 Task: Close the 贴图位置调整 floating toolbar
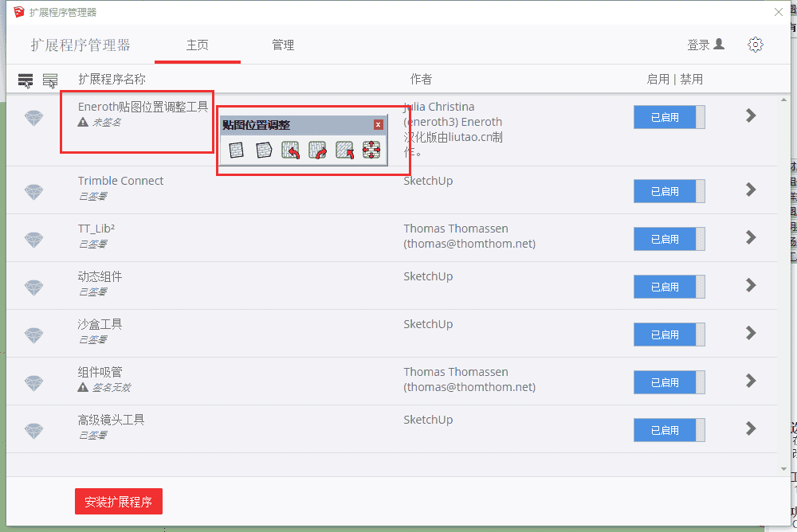click(378, 124)
